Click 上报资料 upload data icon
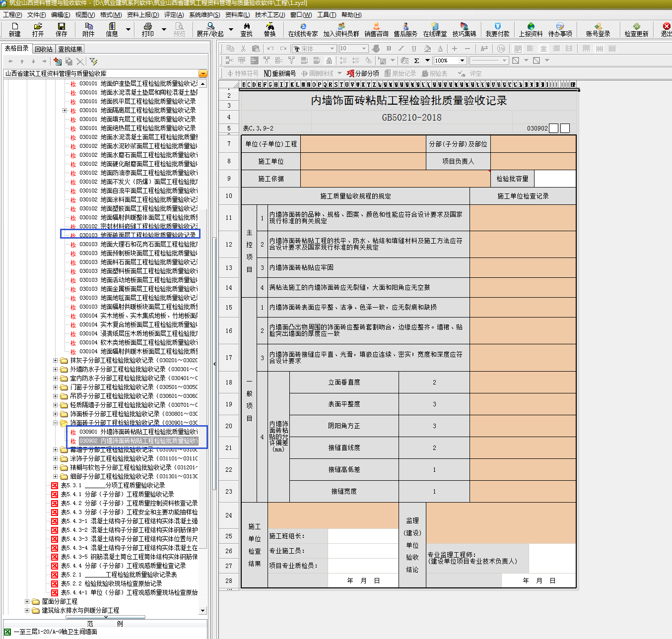The height and width of the screenshot is (639, 672). click(531, 29)
